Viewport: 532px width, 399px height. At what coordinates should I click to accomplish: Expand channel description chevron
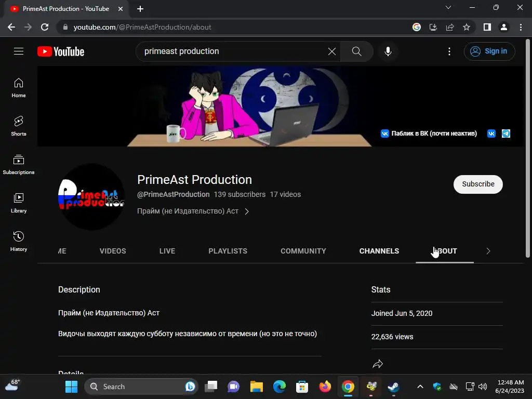point(247,211)
